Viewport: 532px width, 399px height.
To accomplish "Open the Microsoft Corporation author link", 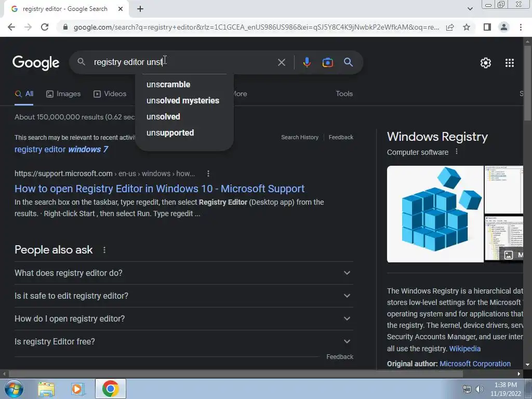I will pyautogui.click(x=475, y=364).
